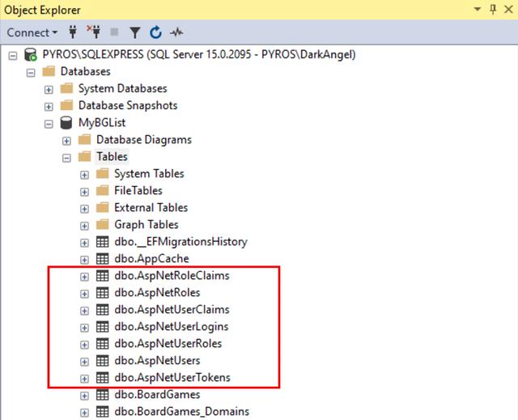
Task: Select the dbo.AspNetRoles table icon
Action: pos(103,293)
